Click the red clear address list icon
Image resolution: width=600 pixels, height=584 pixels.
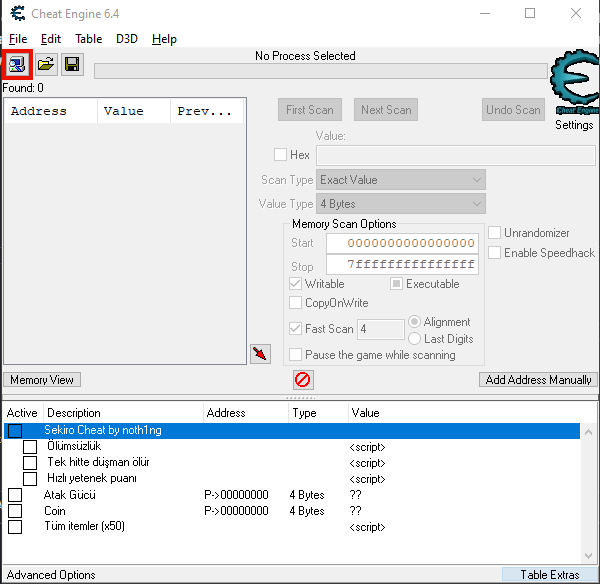point(303,380)
